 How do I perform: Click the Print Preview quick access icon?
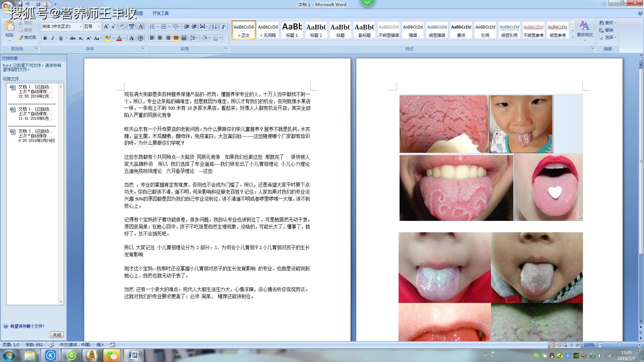coord(46,4)
